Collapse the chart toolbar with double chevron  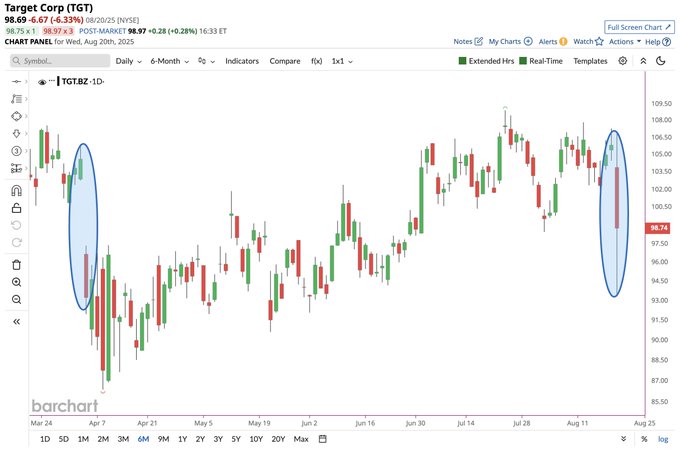point(644,61)
